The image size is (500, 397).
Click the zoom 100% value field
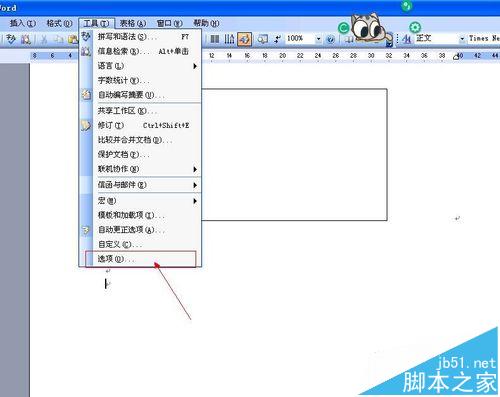[x=299, y=39]
